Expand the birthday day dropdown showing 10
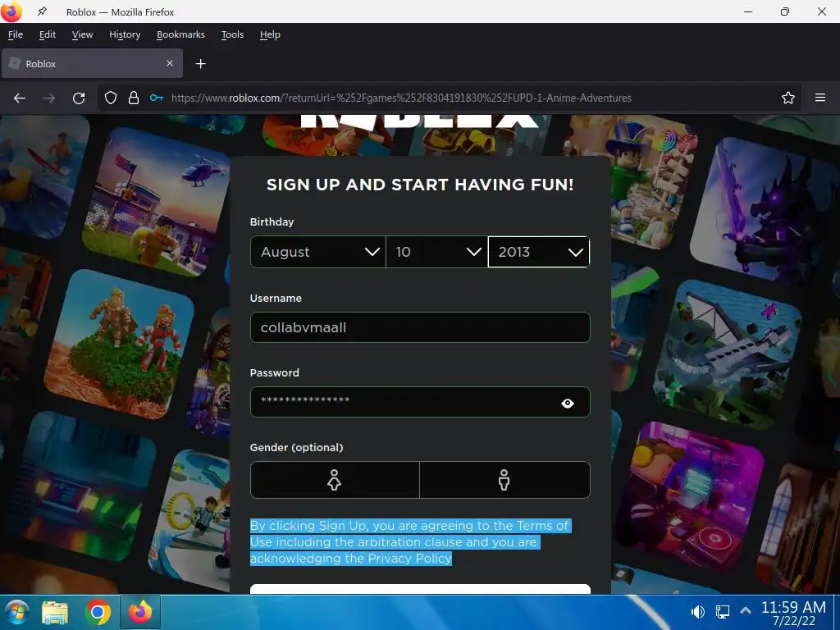Viewport: 840px width, 630px height. [436, 252]
